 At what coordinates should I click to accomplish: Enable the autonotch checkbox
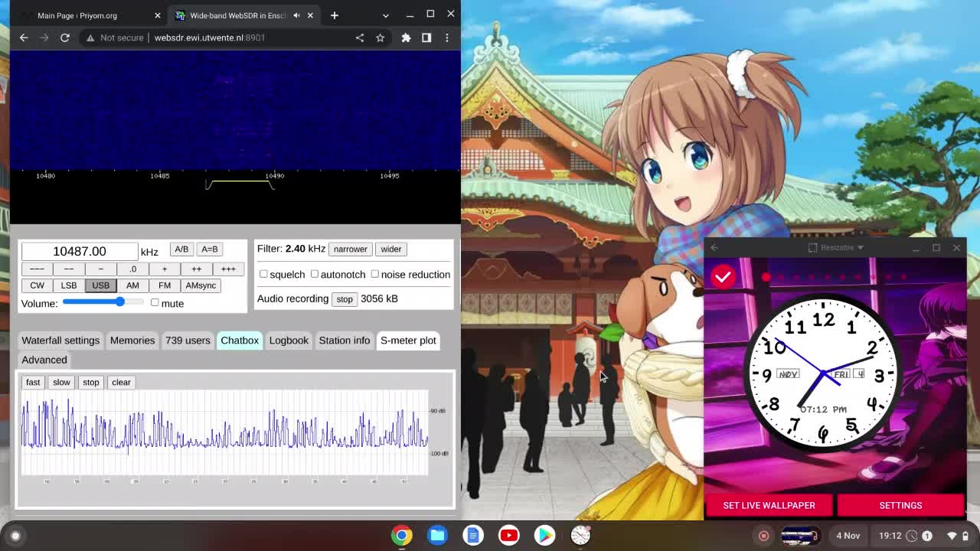314,274
